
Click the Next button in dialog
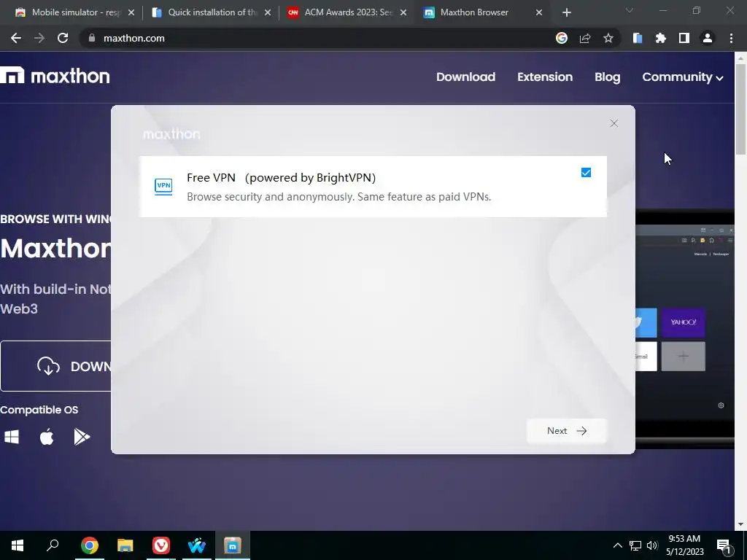[566, 431]
